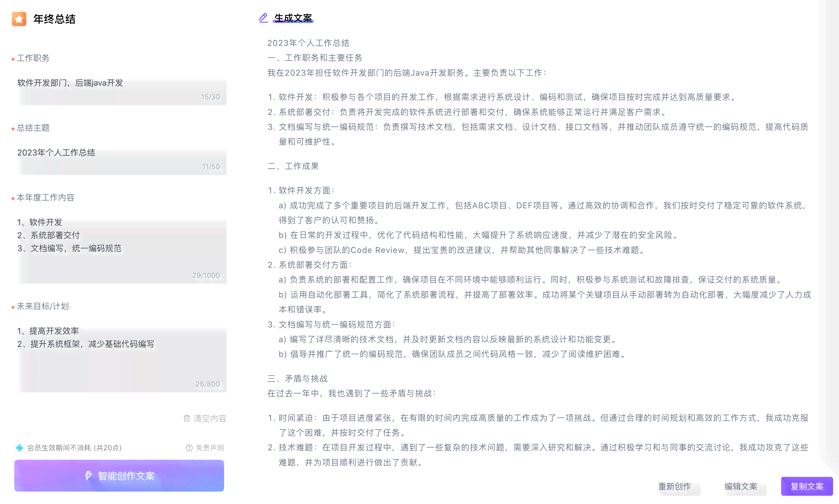Click the 15/30 character counter

(x=210, y=97)
